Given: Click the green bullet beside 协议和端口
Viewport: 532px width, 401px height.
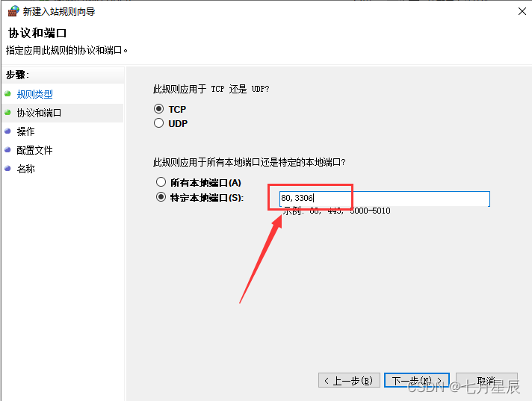Looking at the screenshot, I should (7, 112).
